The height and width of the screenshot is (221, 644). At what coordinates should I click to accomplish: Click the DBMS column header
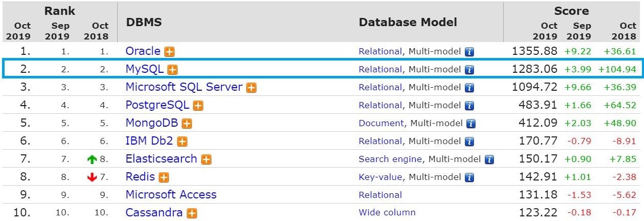coord(144,23)
